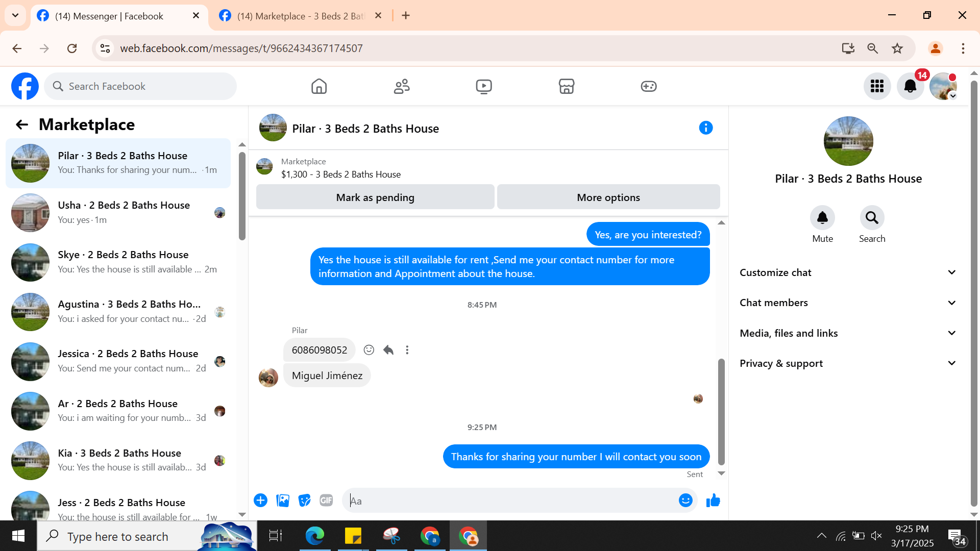The height and width of the screenshot is (551, 980).
Task: Open Ar 2 Beds 2 Baths House chat
Action: pyautogui.click(x=118, y=411)
